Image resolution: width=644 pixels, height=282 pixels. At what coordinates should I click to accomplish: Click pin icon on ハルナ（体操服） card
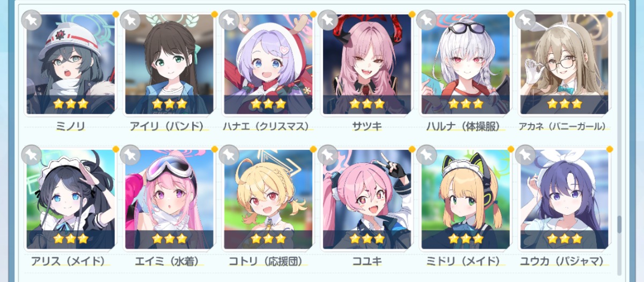point(427,20)
